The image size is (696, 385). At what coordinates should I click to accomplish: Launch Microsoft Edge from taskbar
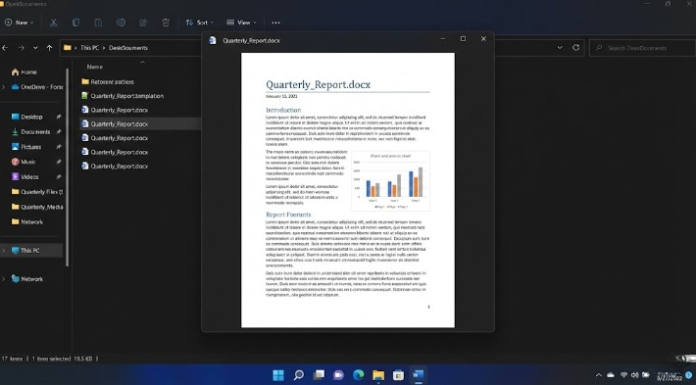359,375
